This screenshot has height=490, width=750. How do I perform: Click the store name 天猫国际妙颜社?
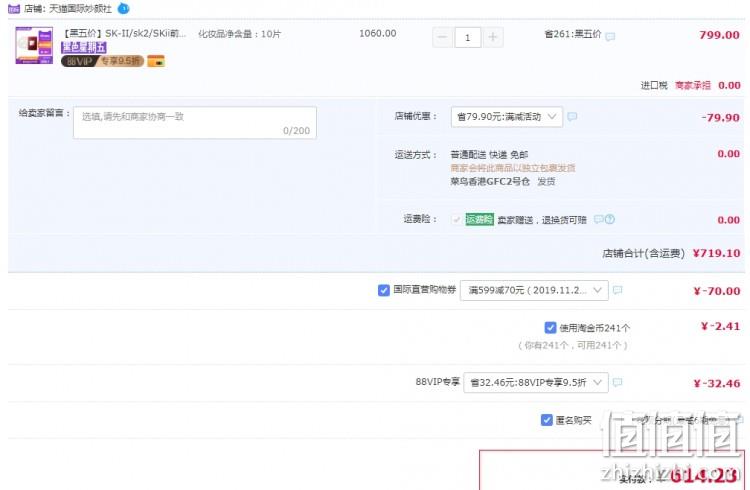(80, 9)
